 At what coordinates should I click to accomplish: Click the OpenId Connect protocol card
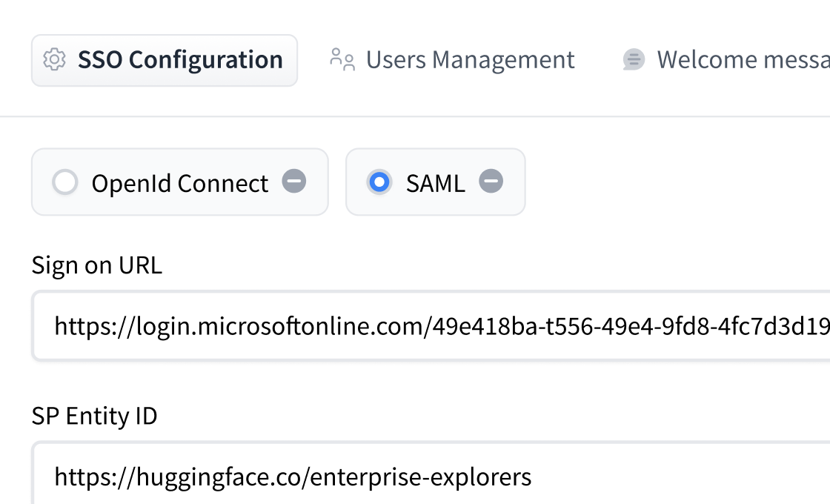click(x=179, y=182)
